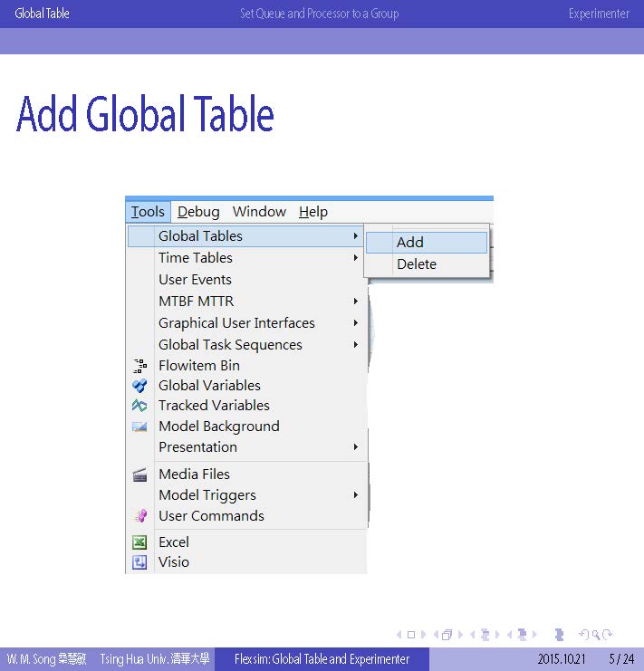Expand the Time Tables submenu arrow

tap(356, 258)
